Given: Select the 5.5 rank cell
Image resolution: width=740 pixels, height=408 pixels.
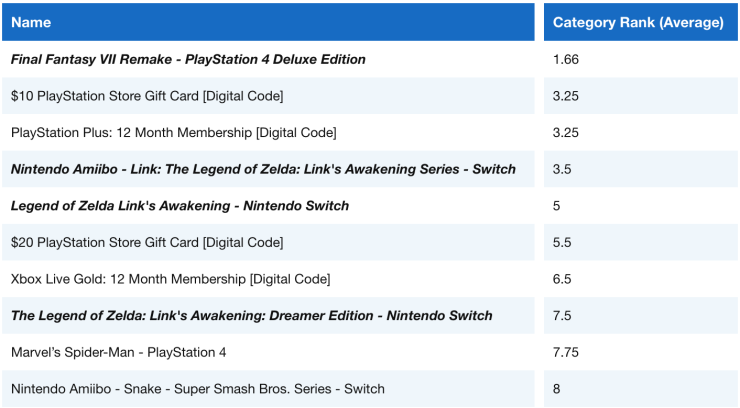Looking at the screenshot, I should 562,242.
